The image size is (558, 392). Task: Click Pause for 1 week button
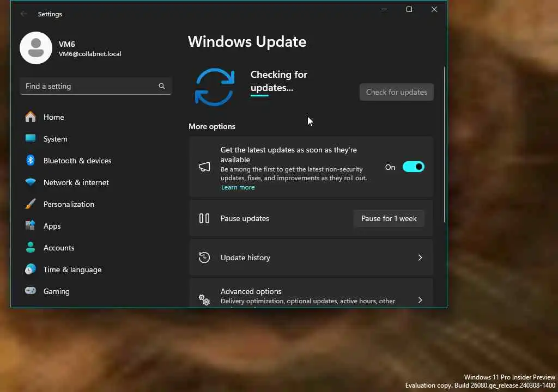click(389, 218)
